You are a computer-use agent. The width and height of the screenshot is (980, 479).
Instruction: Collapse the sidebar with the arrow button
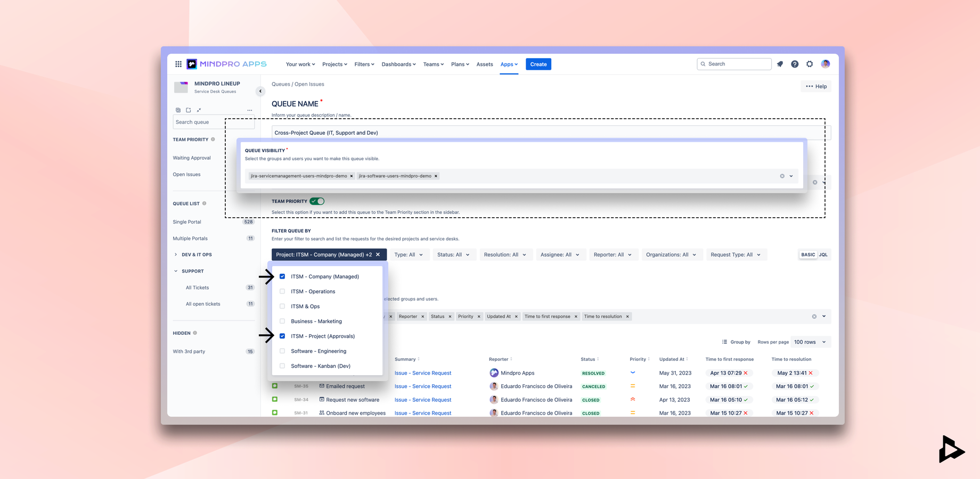coord(260,91)
